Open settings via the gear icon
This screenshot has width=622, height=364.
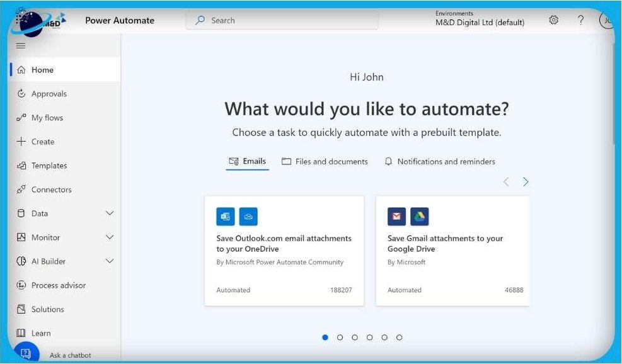(x=553, y=20)
